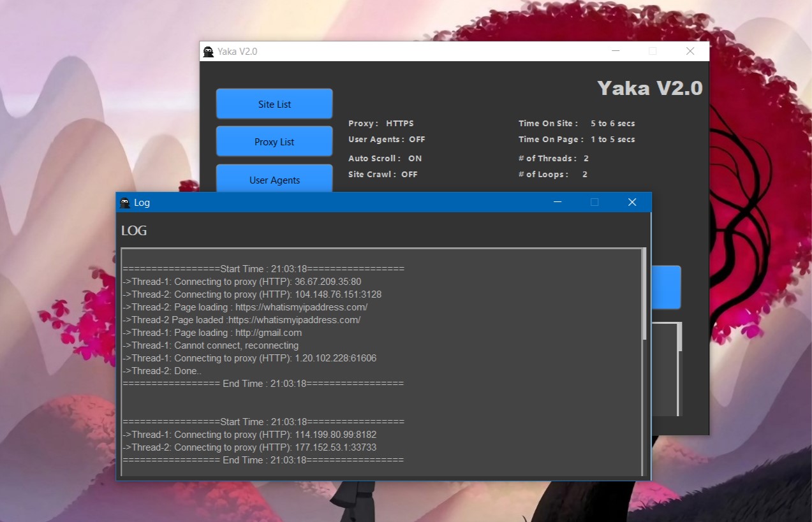Image resolution: width=812 pixels, height=522 pixels.
Task: Minimize the Yaka V2.0 window
Action: (615, 51)
